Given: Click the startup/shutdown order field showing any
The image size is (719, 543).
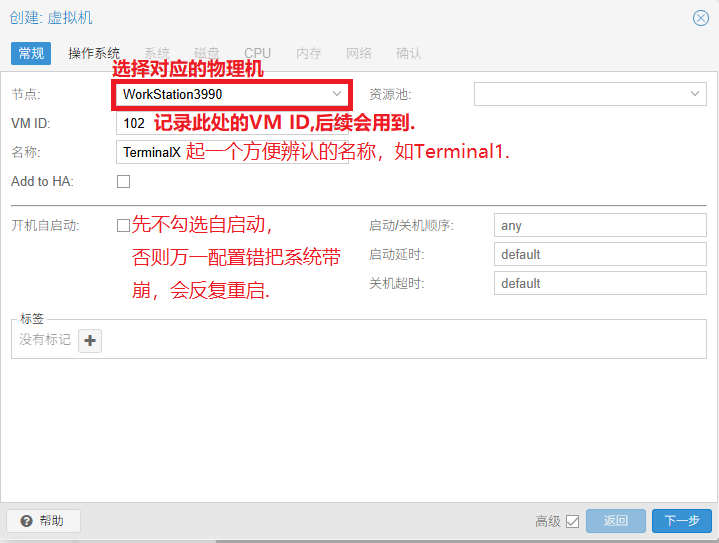Looking at the screenshot, I should [600, 226].
